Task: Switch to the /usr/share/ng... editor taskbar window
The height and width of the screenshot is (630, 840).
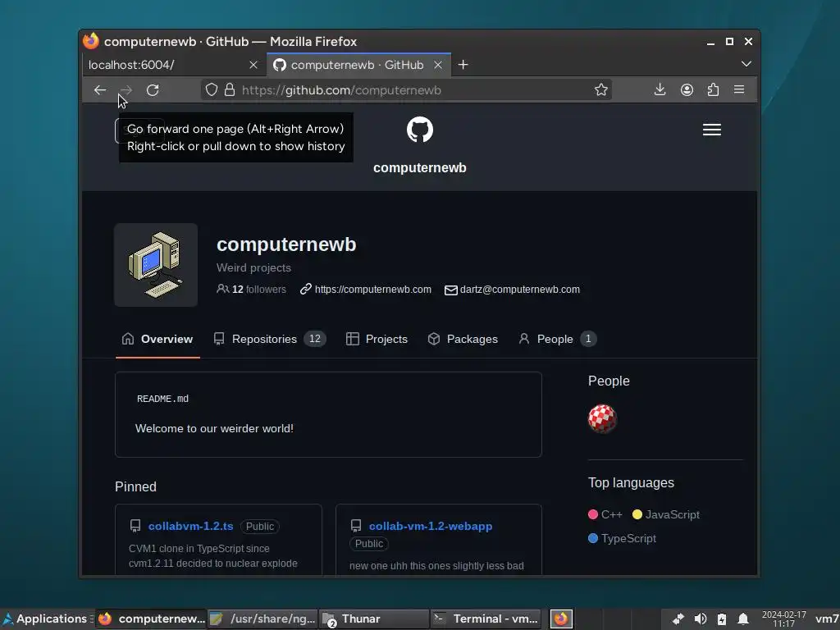Action: click(263, 619)
